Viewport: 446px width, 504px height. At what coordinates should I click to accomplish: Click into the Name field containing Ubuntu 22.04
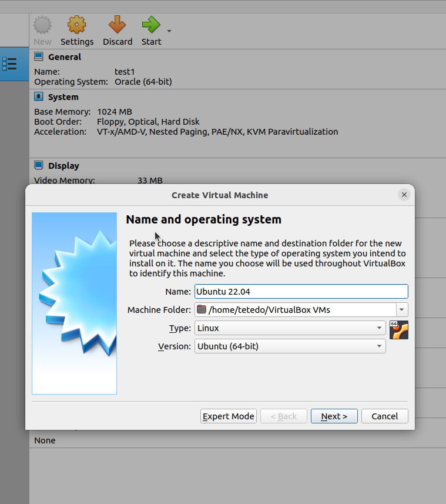[x=301, y=292]
